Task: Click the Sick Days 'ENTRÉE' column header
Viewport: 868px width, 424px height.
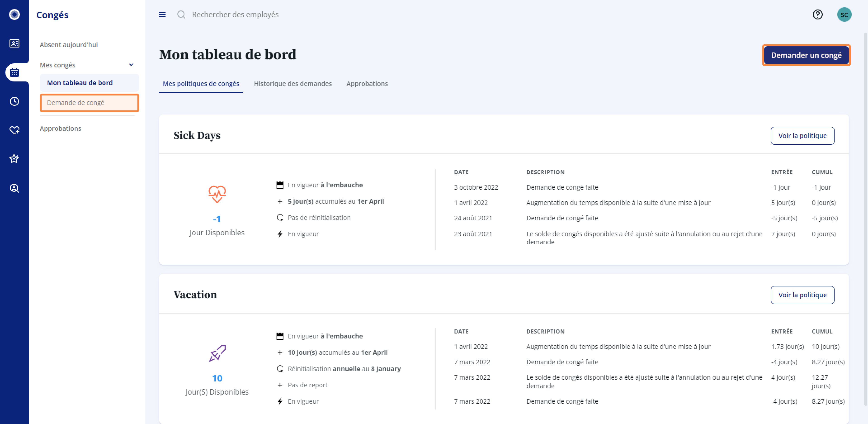Action: 782,172
